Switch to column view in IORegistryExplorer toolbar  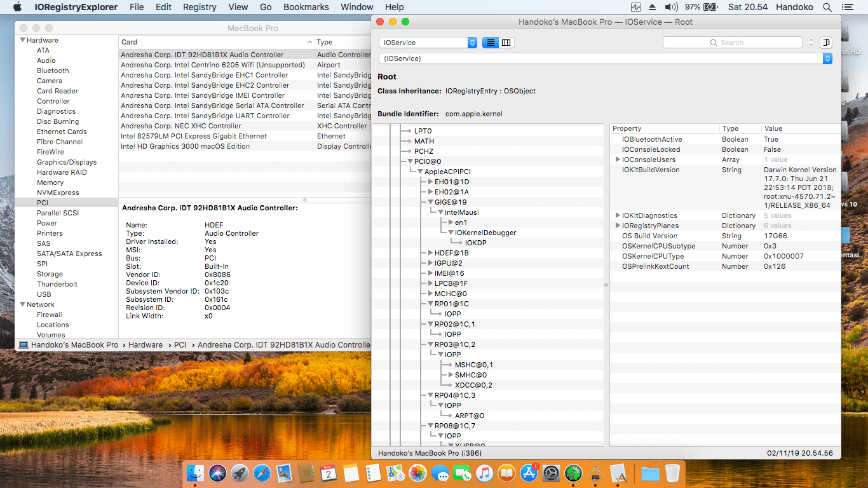click(506, 43)
